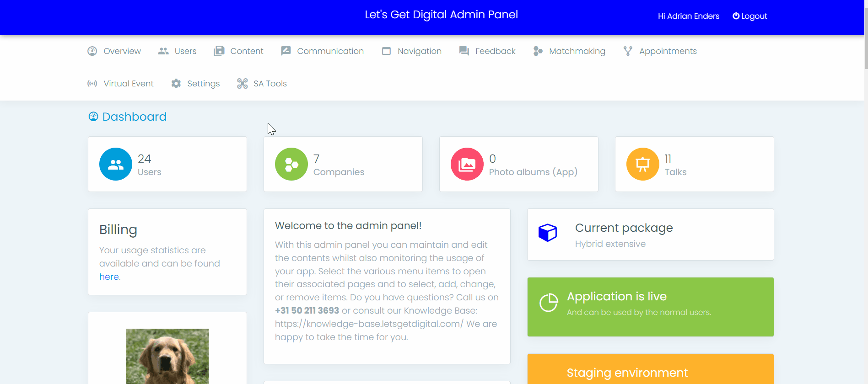
Task: Click the blue cube Current package icon
Action: pyautogui.click(x=547, y=233)
